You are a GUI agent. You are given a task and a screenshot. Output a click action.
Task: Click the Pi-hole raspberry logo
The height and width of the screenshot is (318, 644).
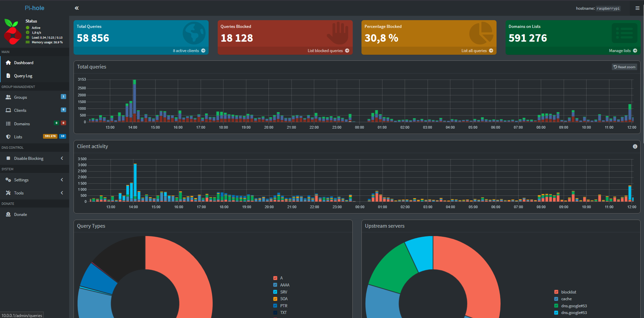(x=12, y=32)
